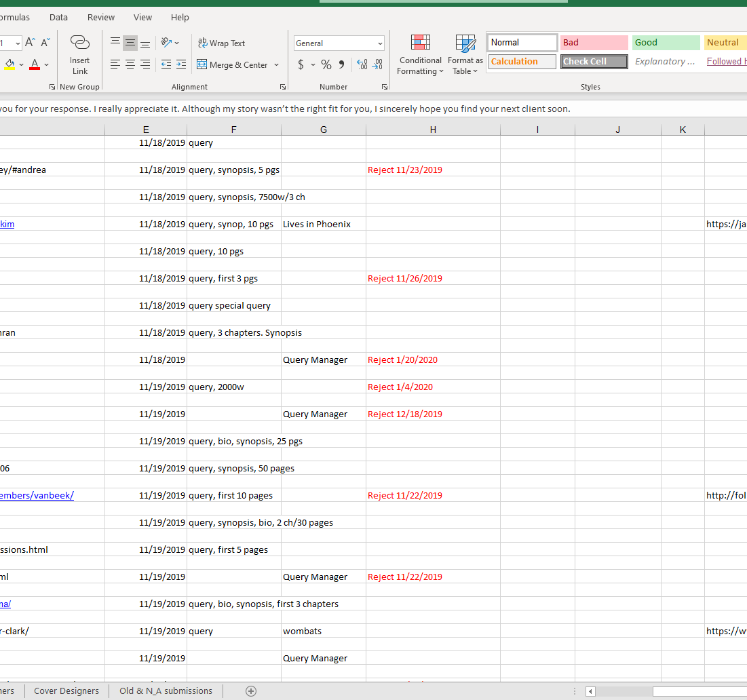Click the Orientation text angle icon

pyautogui.click(x=166, y=43)
